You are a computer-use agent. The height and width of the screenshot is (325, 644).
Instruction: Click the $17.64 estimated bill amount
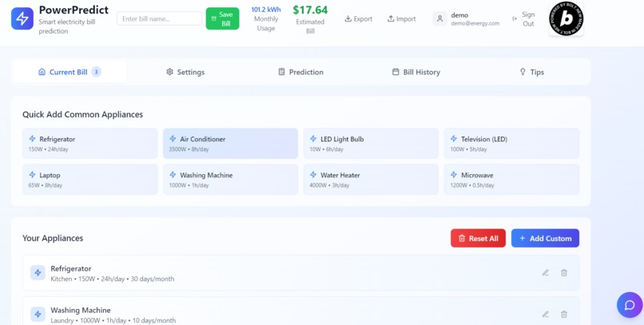[x=310, y=10]
